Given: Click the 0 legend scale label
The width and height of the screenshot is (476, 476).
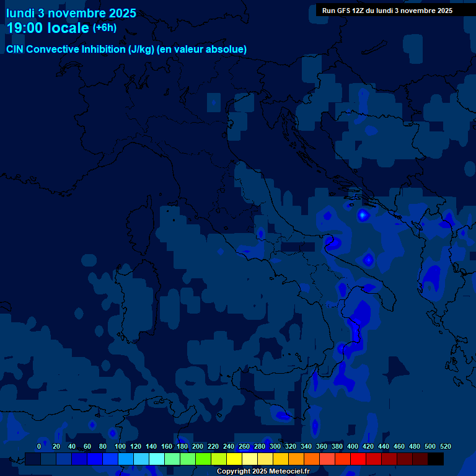Looking at the screenshot, I should click(39, 446).
